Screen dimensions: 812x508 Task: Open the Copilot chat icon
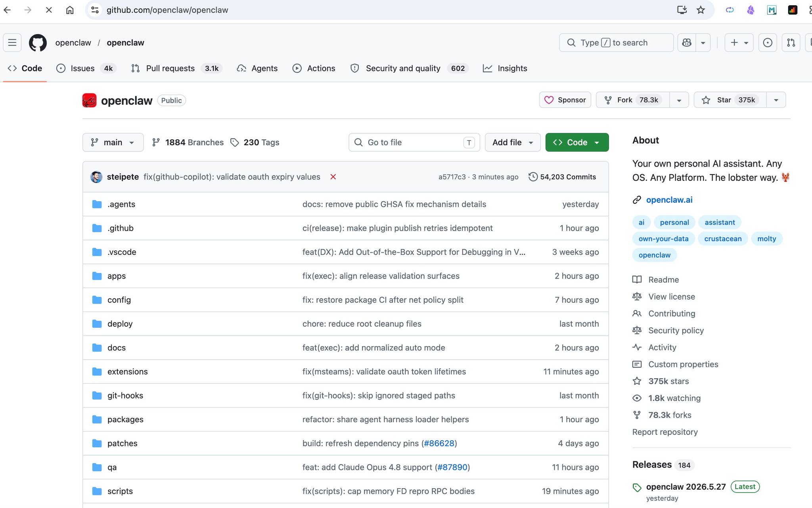[687, 42]
